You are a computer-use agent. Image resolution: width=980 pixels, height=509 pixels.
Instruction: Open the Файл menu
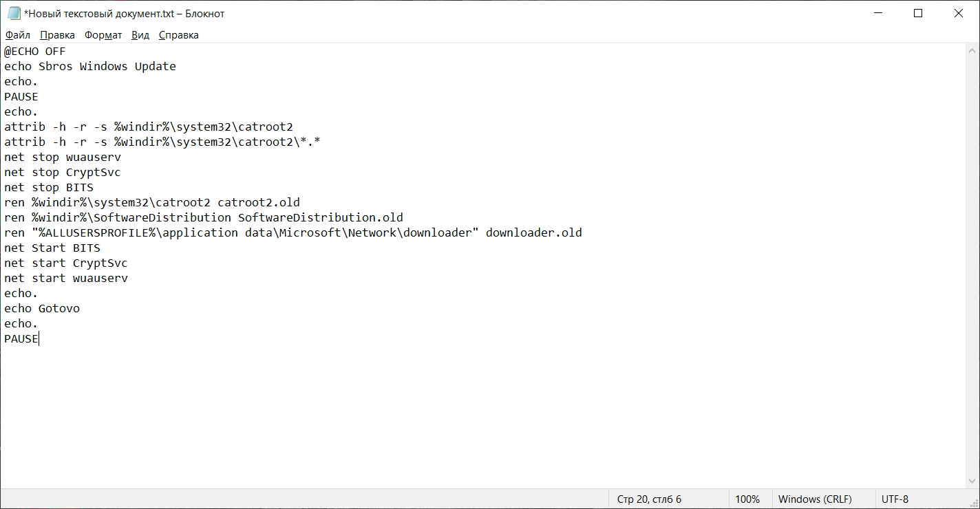17,35
